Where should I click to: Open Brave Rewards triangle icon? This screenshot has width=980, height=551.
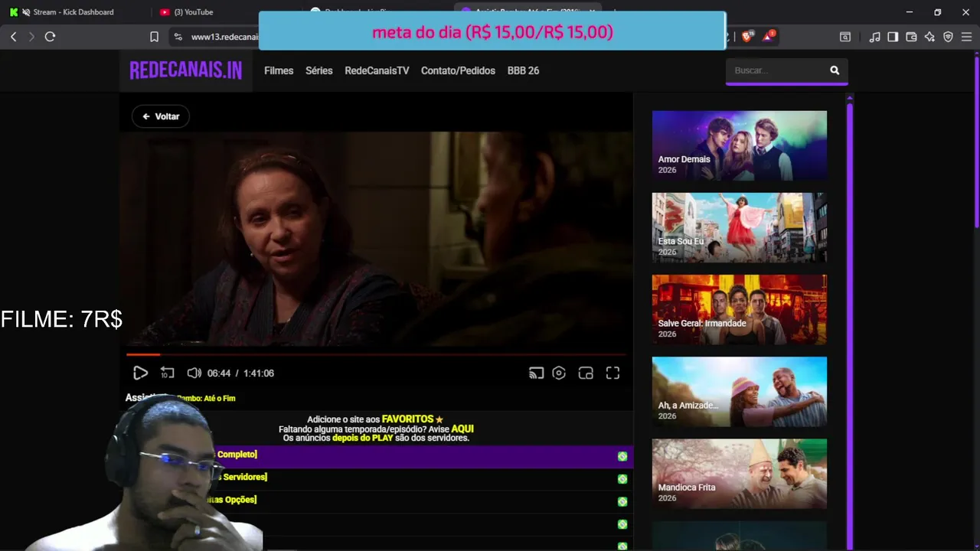coord(769,36)
